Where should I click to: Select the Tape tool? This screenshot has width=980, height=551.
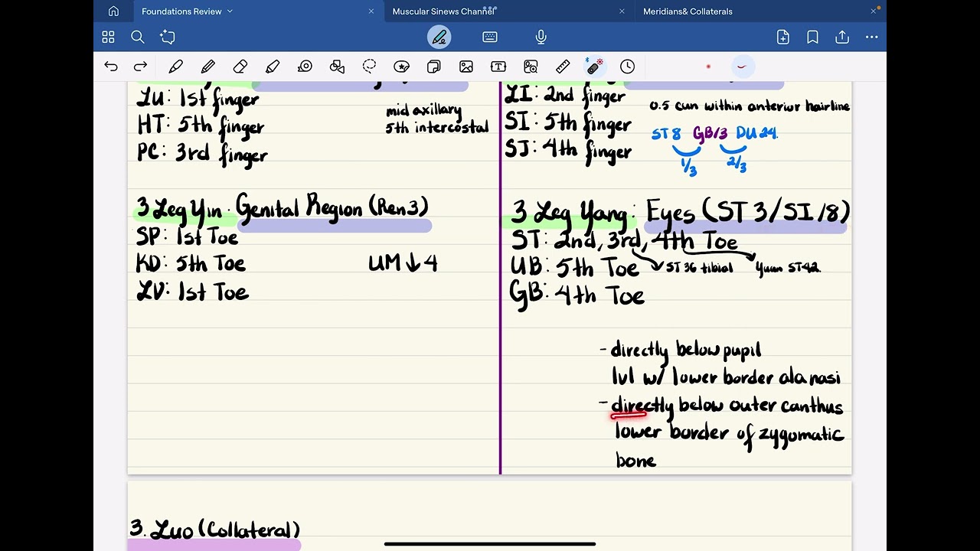pos(305,67)
